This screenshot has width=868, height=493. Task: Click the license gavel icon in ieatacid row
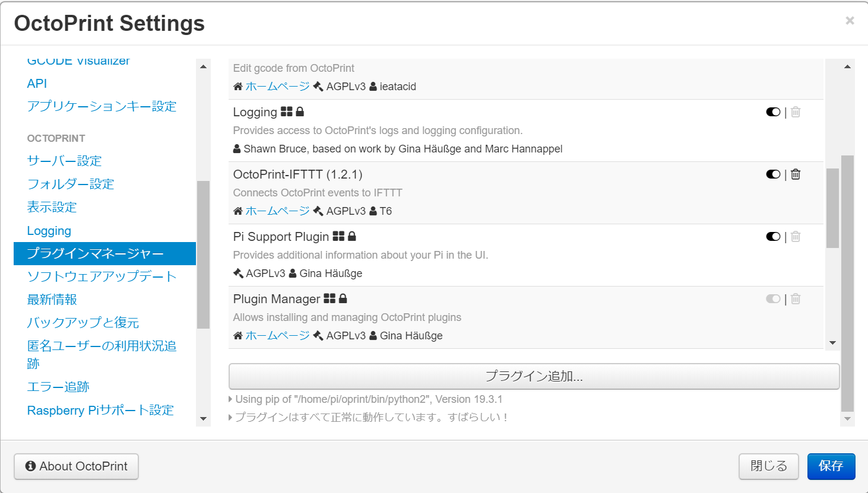(x=318, y=87)
